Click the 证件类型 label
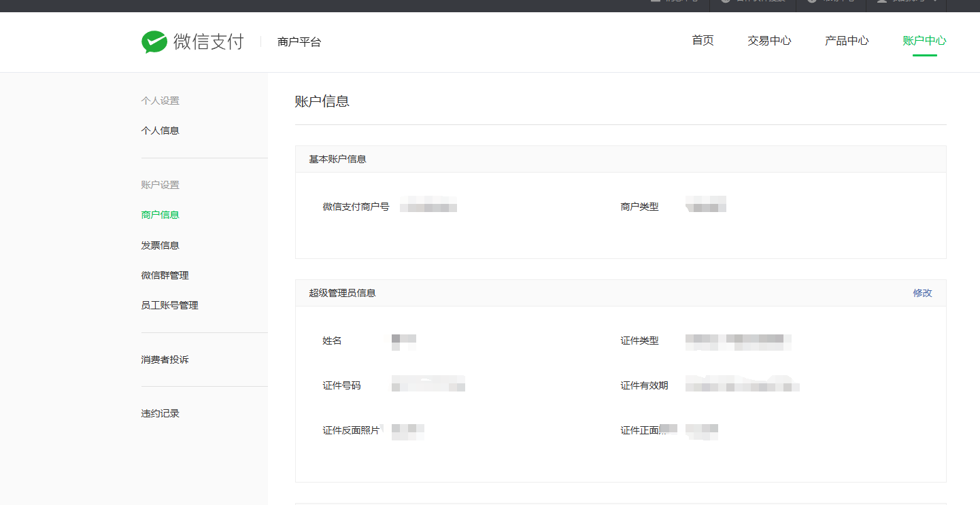 pos(640,341)
